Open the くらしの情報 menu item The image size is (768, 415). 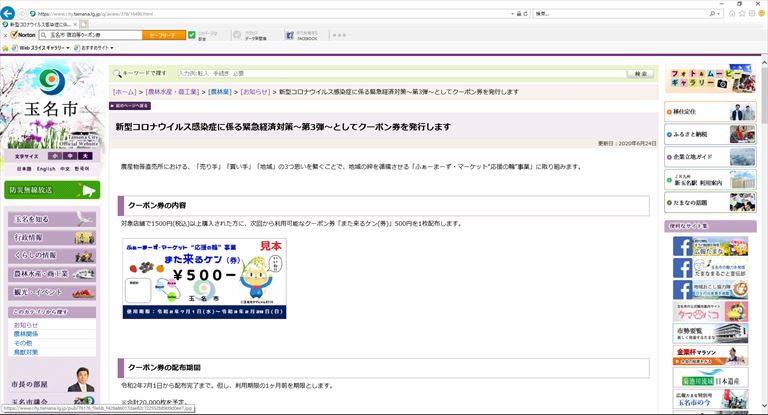[x=51, y=255]
